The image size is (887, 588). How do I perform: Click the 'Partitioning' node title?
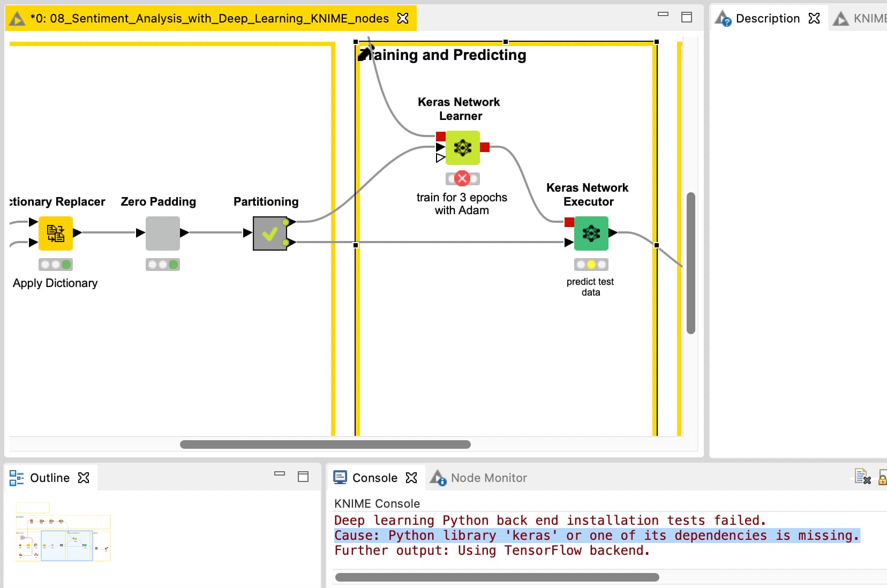point(266,202)
